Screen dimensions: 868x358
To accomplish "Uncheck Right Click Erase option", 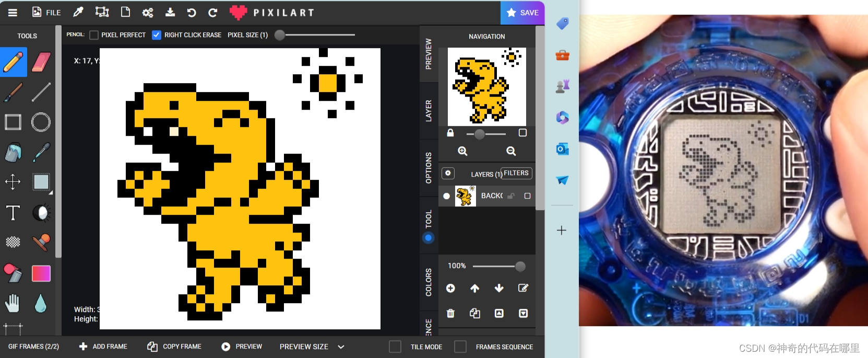I will click(157, 35).
